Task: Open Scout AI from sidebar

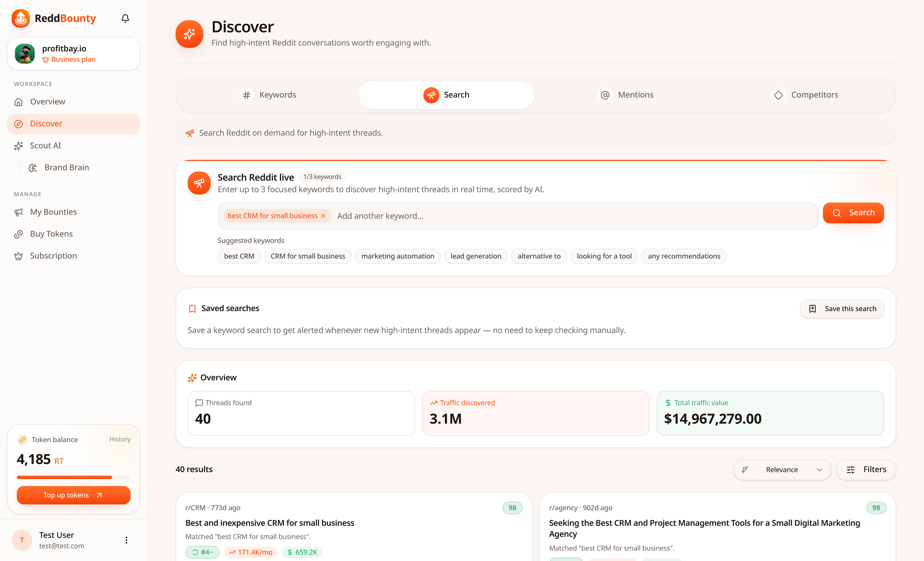Action: 74,145
